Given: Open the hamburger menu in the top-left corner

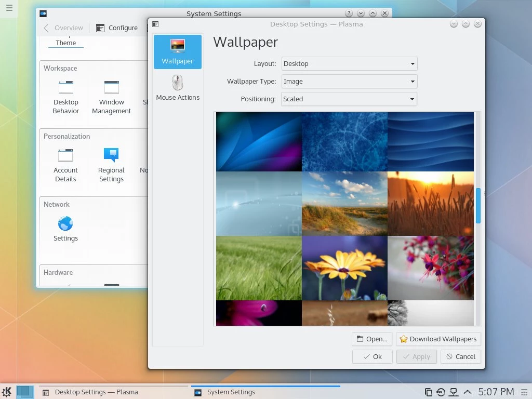Looking at the screenshot, I should (9, 8).
